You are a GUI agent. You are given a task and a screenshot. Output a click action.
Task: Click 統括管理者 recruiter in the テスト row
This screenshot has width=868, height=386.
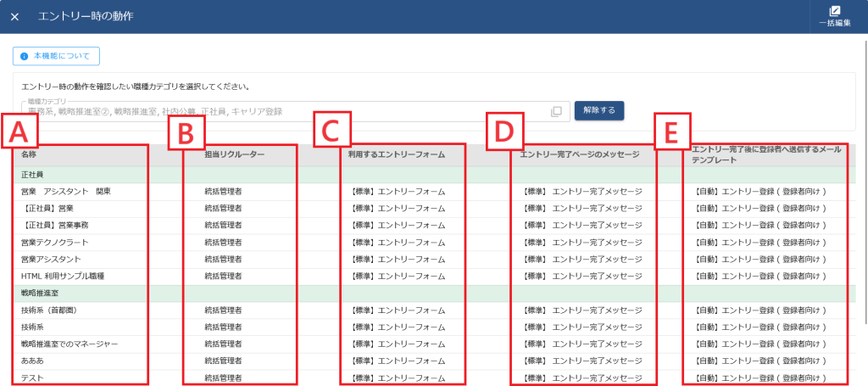point(224,378)
